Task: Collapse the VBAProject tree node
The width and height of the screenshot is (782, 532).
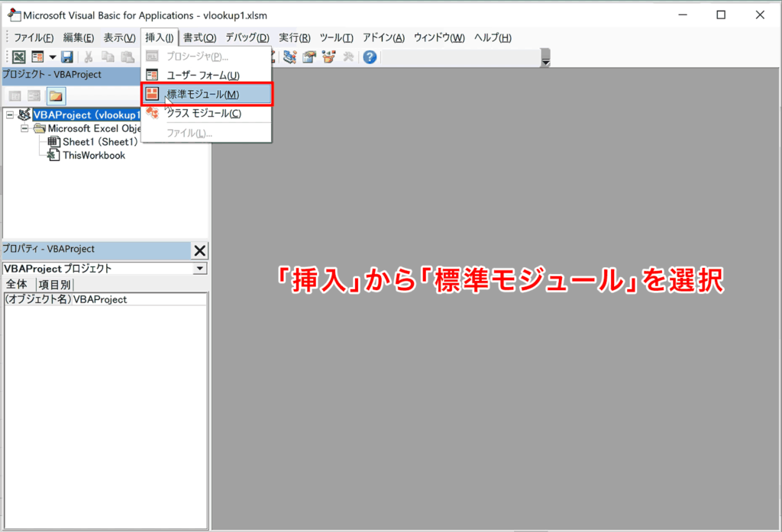Action: pyautogui.click(x=9, y=114)
